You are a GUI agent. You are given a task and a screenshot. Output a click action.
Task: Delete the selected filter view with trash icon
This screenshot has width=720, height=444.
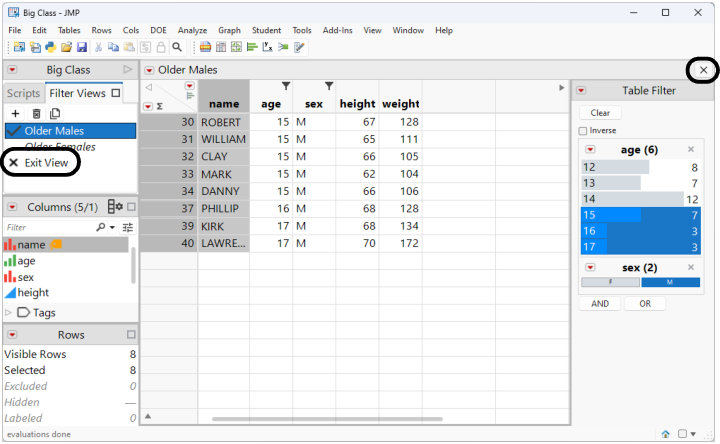(x=36, y=114)
